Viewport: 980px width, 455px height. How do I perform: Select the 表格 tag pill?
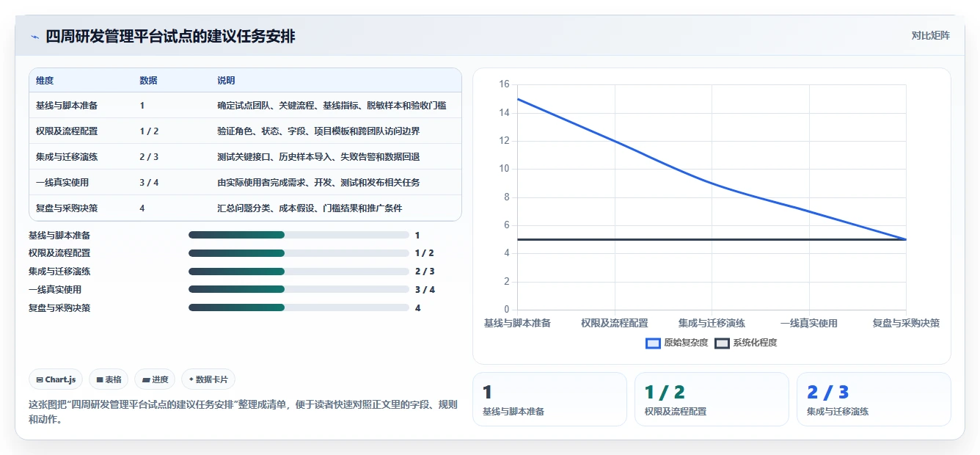pos(109,379)
